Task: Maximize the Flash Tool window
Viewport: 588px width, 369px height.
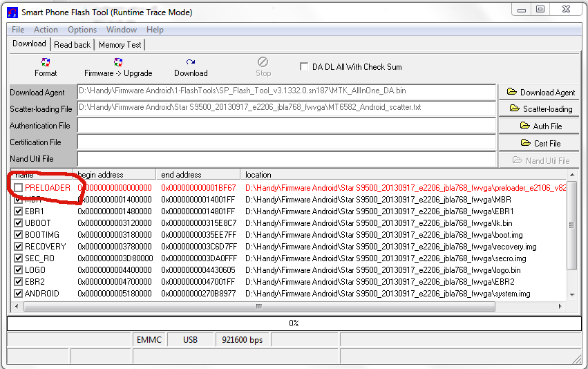Action: coord(540,10)
